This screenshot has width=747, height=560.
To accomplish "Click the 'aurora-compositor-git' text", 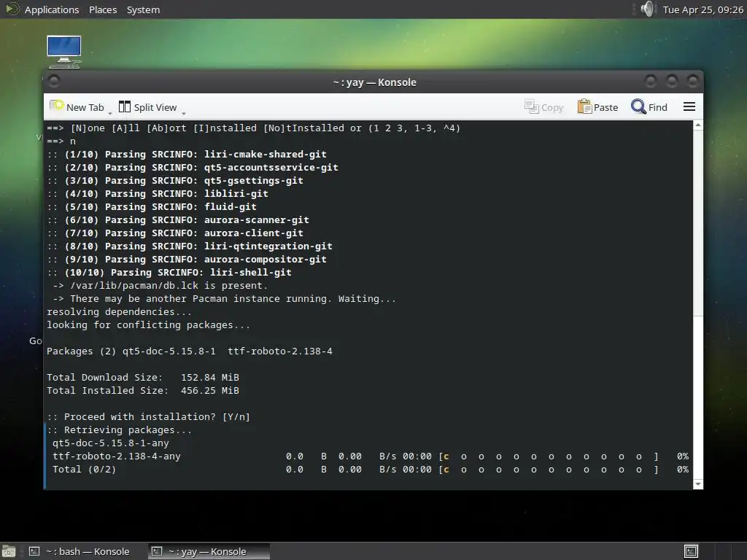I will (266, 259).
